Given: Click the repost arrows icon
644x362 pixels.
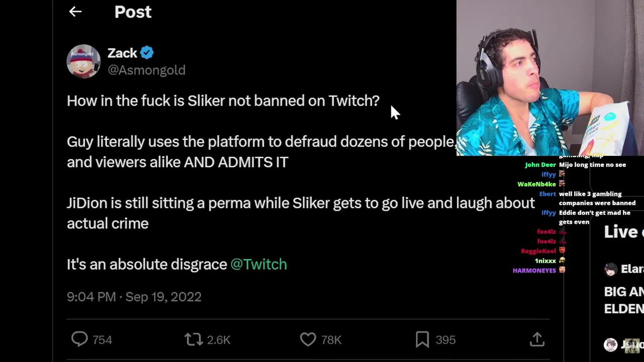Looking at the screenshot, I should click(x=194, y=339).
